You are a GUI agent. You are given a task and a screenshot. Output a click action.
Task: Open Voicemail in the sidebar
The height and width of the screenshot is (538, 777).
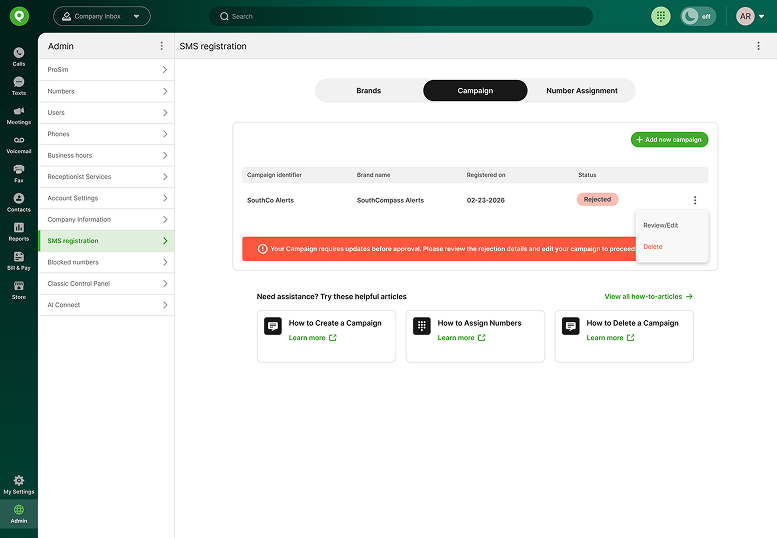19,143
